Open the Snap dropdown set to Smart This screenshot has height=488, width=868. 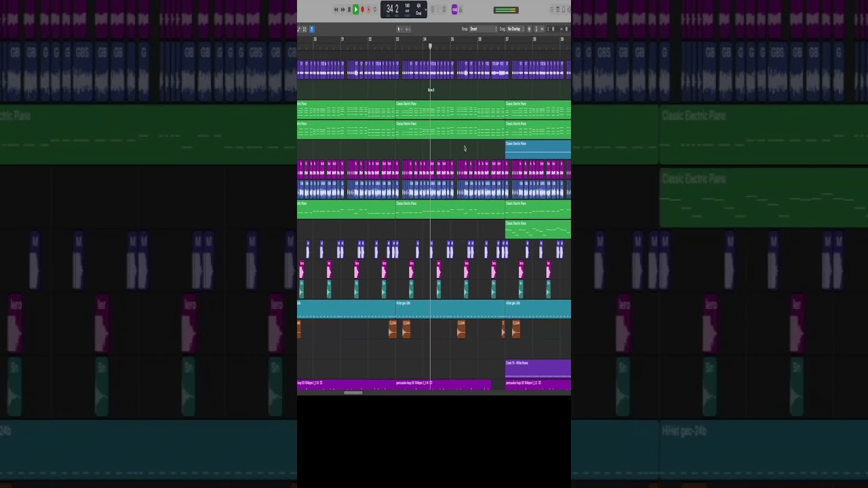point(484,29)
